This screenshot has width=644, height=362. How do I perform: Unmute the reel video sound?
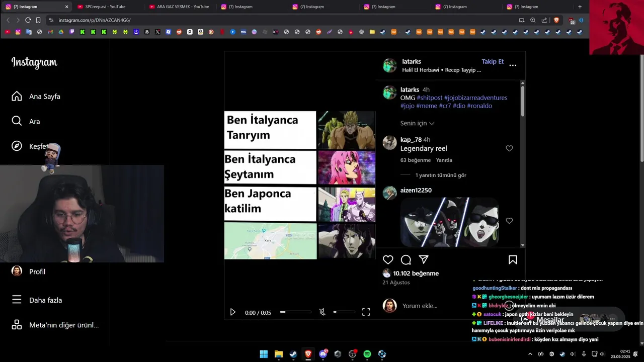tap(323, 312)
